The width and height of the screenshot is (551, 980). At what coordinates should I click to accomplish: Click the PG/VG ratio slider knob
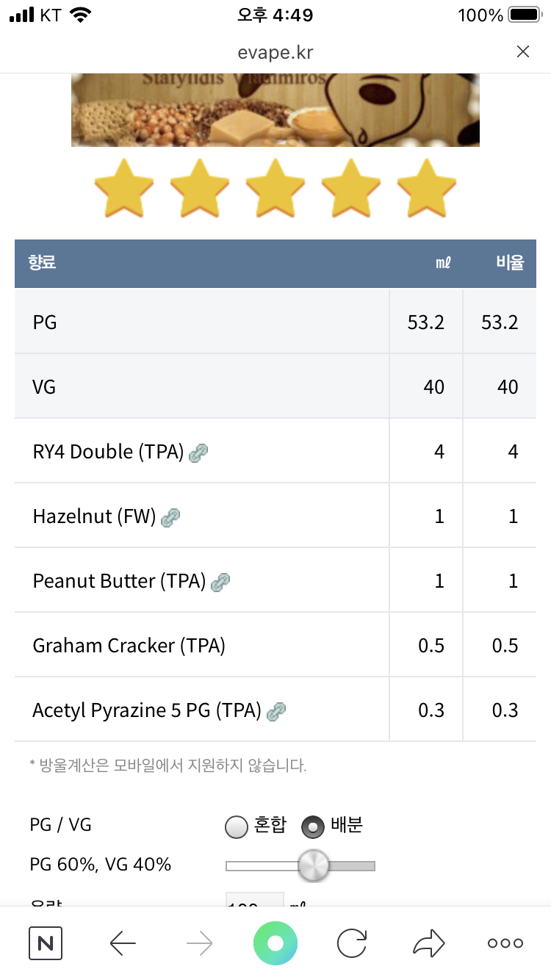click(x=314, y=866)
